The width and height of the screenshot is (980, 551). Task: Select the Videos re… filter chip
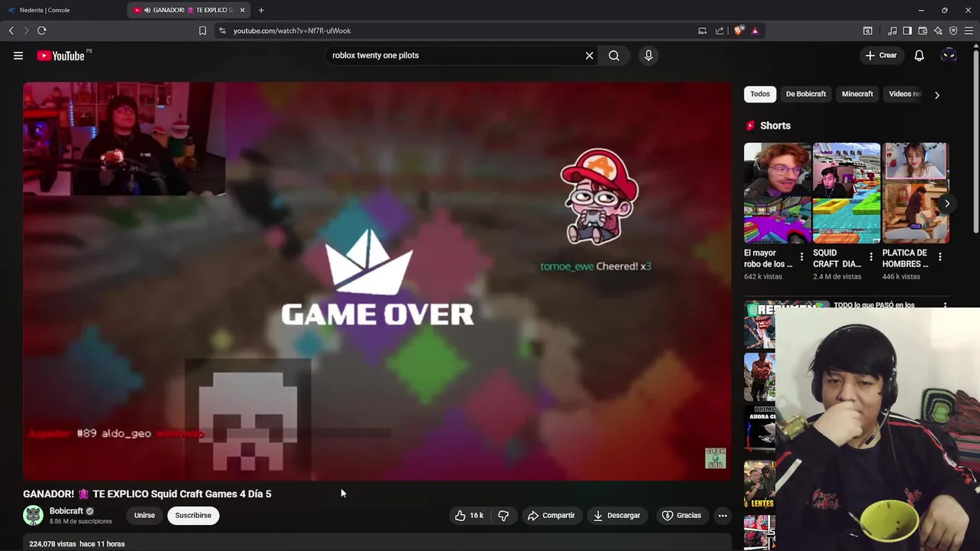click(904, 94)
